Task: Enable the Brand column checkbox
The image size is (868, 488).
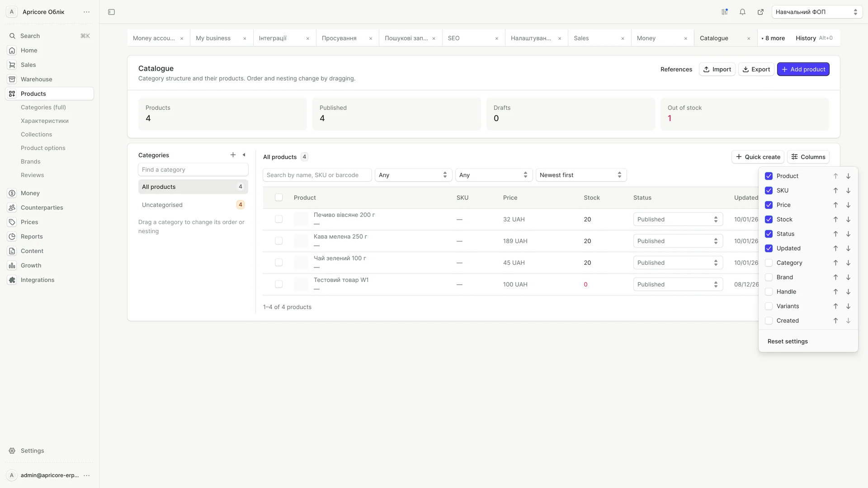Action: click(769, 277)
